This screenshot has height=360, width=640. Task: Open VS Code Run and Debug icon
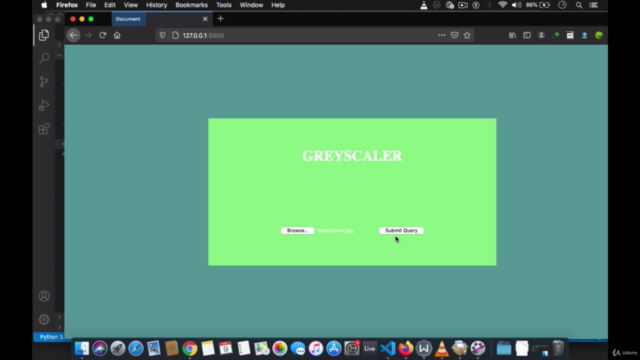point(44,105)
